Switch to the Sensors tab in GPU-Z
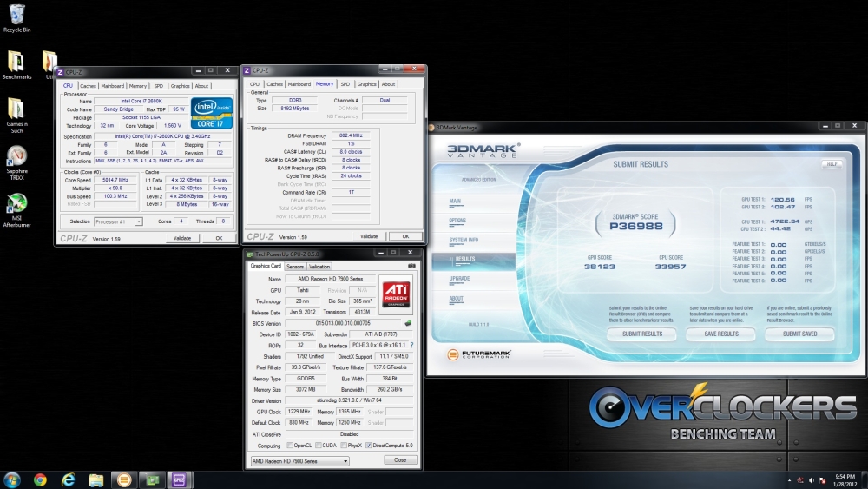Image resolution: width=868 pixels, height=489 pixels. (295, 267)
